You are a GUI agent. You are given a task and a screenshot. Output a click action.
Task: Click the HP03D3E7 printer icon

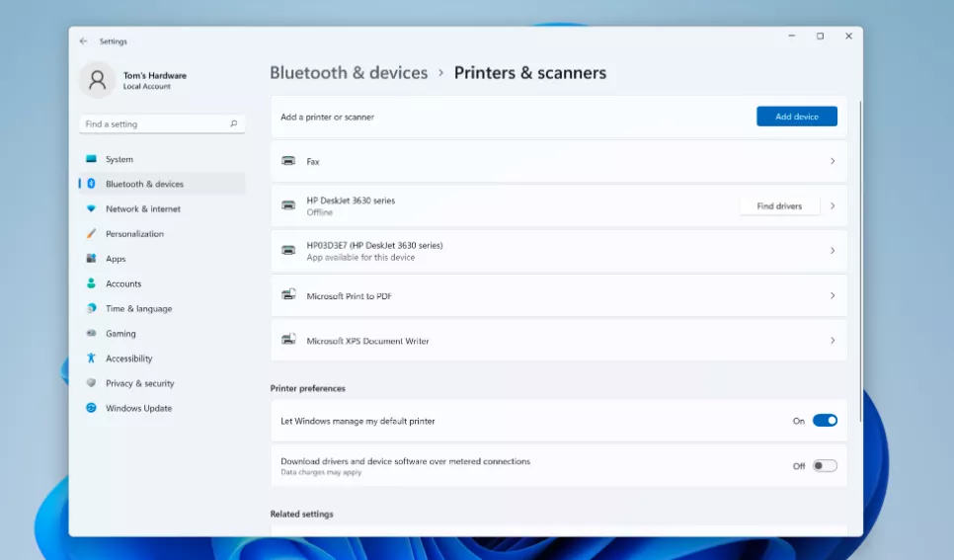click(288, 251)
